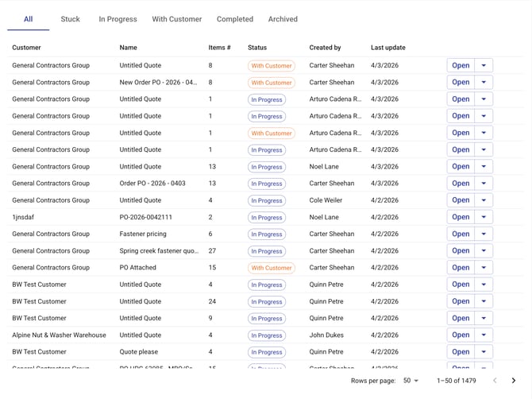Select the With Customer tab
This screenshot has height=399, width=532.
click(x=177, y=19)
